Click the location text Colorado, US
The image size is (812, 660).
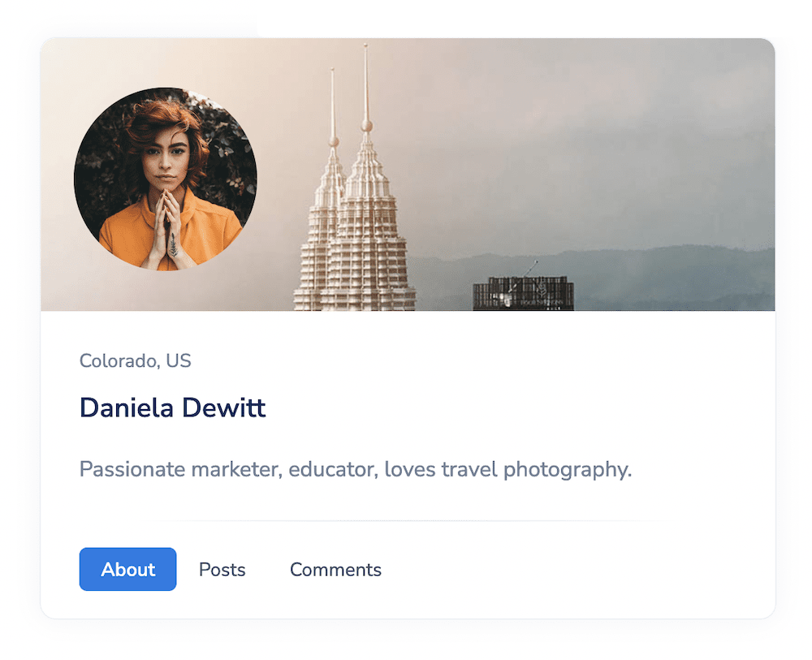click(x=135, y=360)
